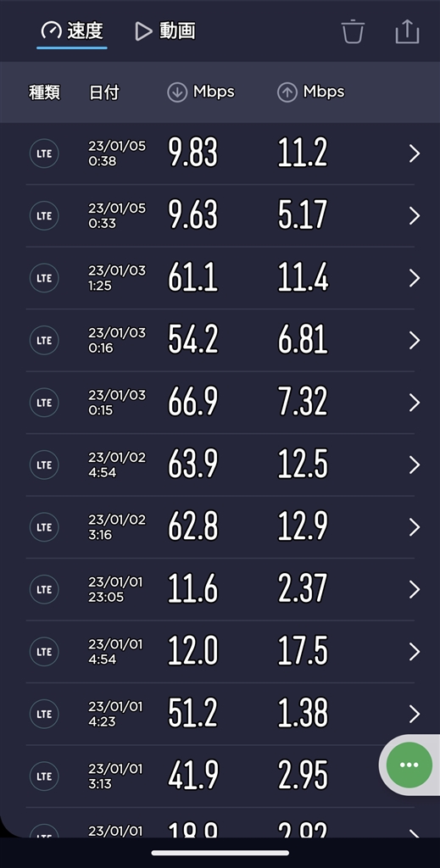
Task: Open the 66.9 Mbps download result row
Action: pos(220,403)
